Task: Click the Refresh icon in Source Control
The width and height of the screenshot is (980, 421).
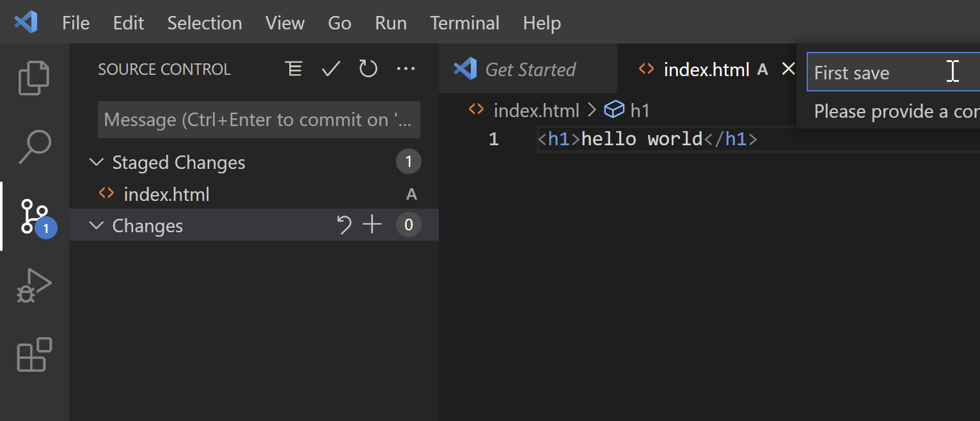Action: coord(368,69)
